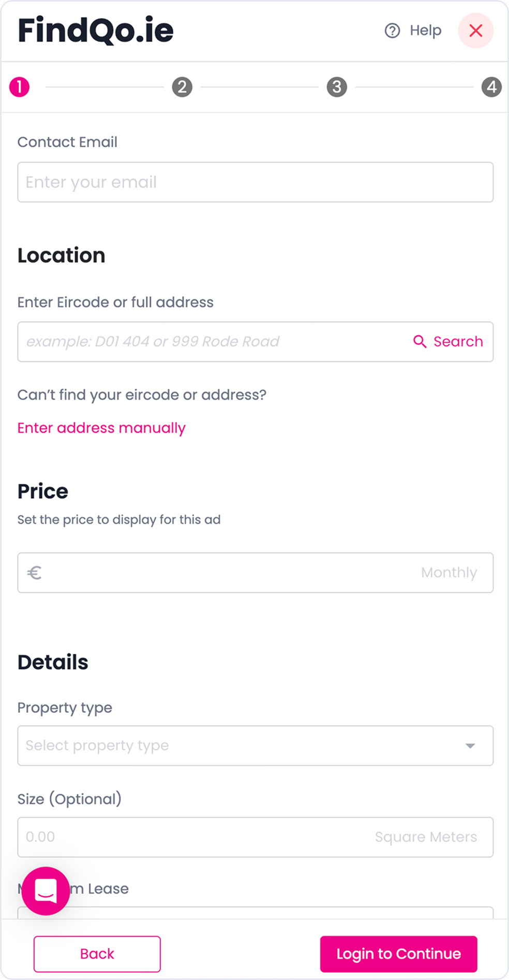Click the search magnifier in the Eircode field
509x980 pixels.
tap(419, 342)
